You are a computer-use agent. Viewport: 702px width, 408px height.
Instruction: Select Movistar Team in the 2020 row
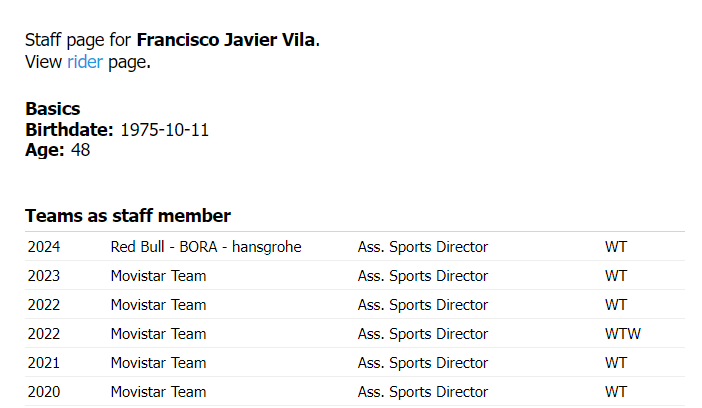(x=158, y=392)
